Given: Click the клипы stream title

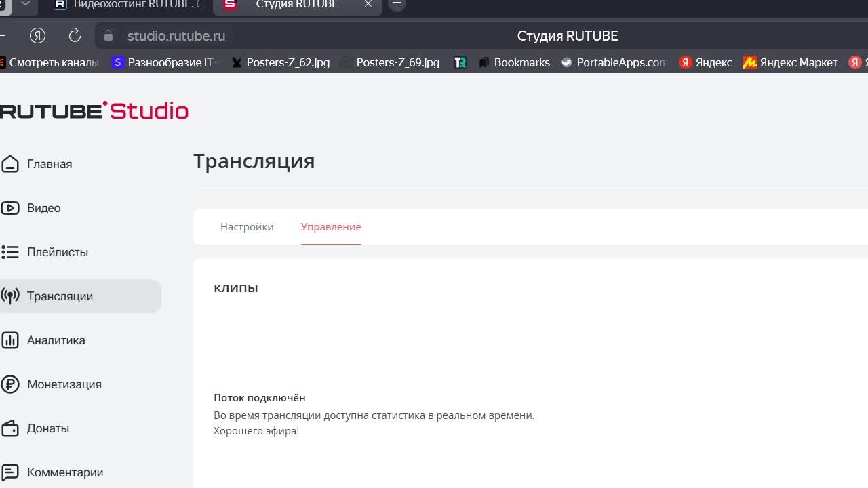Looking at the screenshot, I should tap(236, 288).
